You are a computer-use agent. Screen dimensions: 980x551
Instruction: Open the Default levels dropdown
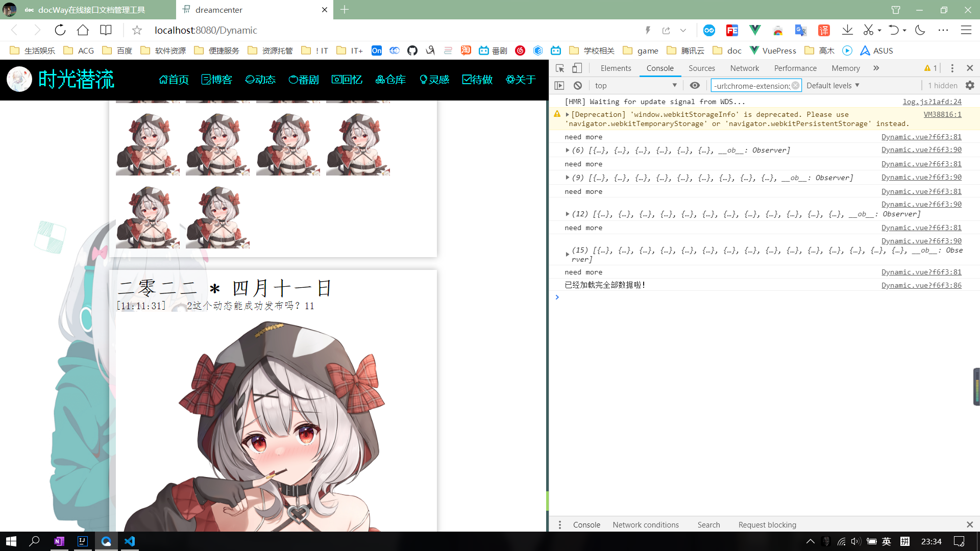(832, 85)
